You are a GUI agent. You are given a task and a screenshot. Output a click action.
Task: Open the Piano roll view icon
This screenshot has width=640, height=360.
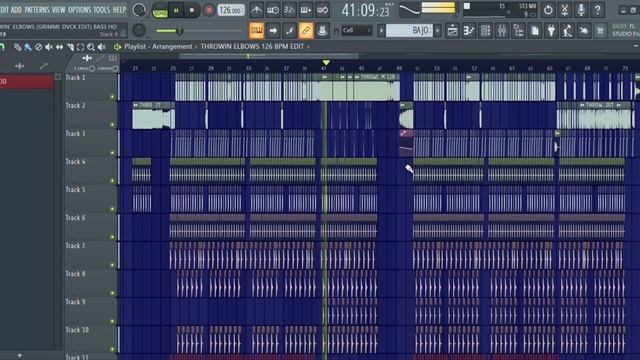(x=469, y=30)
